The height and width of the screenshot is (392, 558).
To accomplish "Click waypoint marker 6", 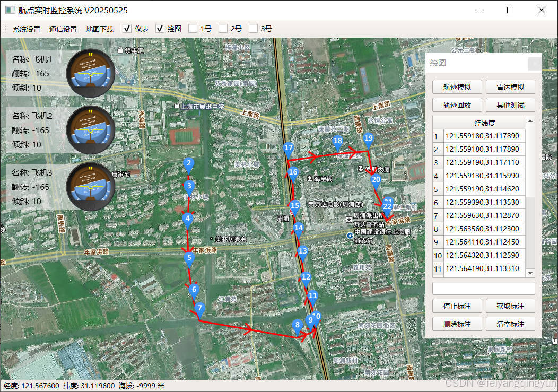I will coord(194,291).
